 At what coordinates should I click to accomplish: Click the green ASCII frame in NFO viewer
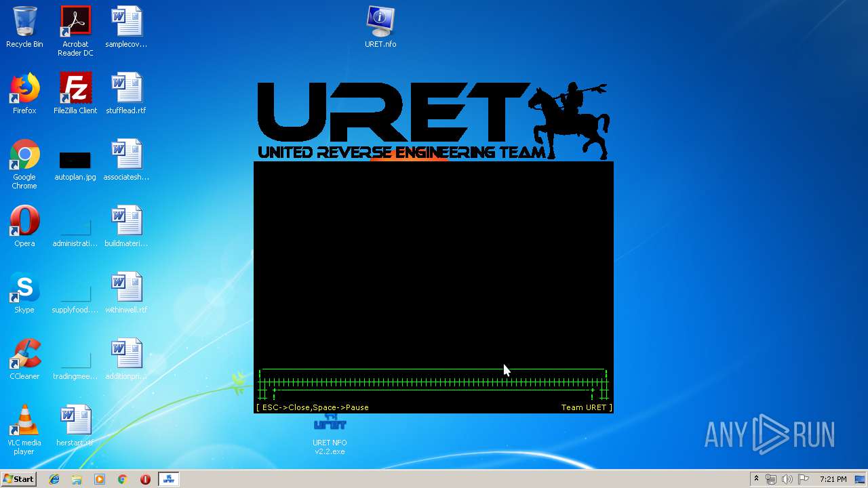pos(433,384)
